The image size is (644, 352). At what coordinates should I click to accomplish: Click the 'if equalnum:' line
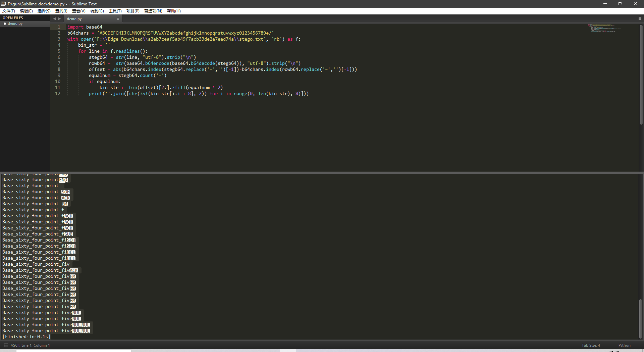coord(105,81)
